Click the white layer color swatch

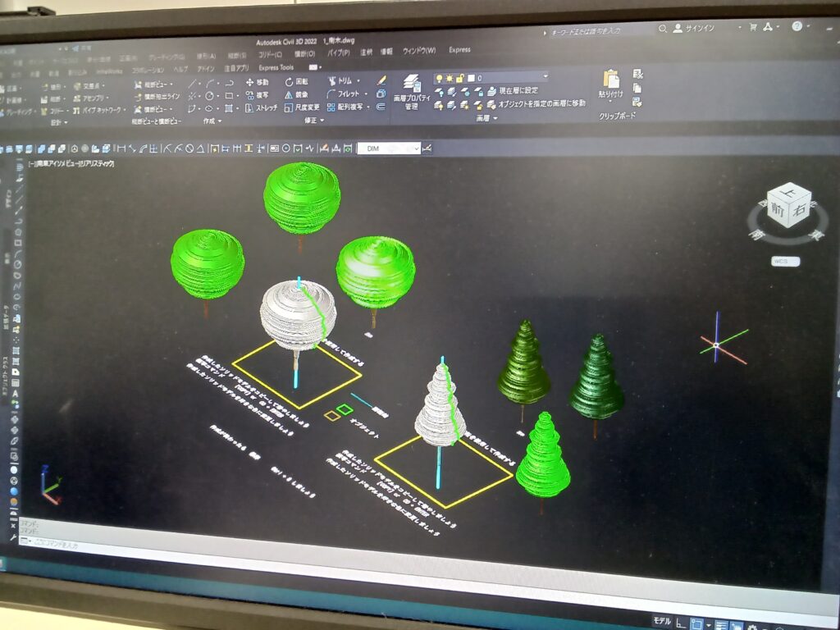pos(471,78)
